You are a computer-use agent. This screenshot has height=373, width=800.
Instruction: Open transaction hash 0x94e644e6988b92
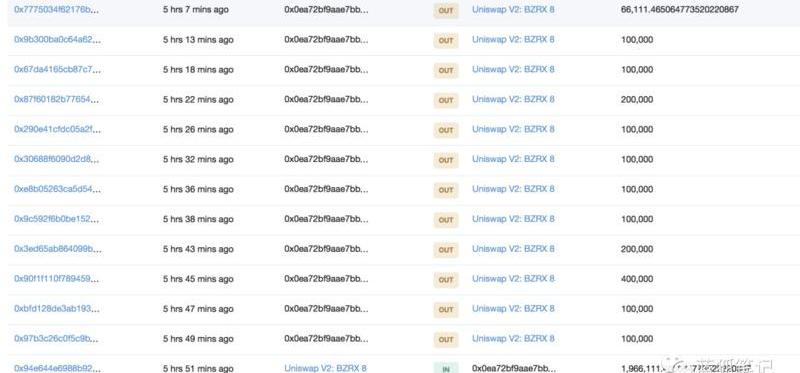point(57,368)
